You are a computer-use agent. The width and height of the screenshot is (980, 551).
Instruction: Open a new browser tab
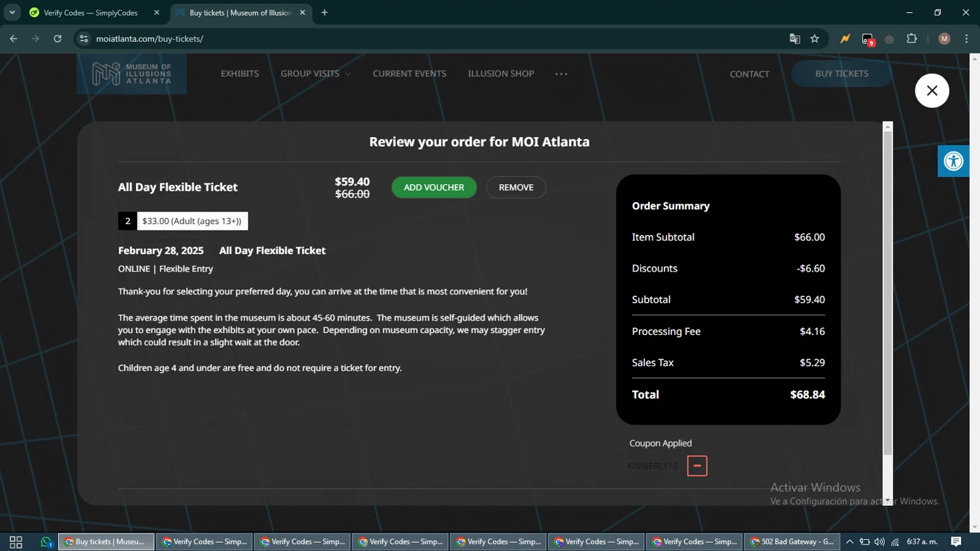pos(325,12)
